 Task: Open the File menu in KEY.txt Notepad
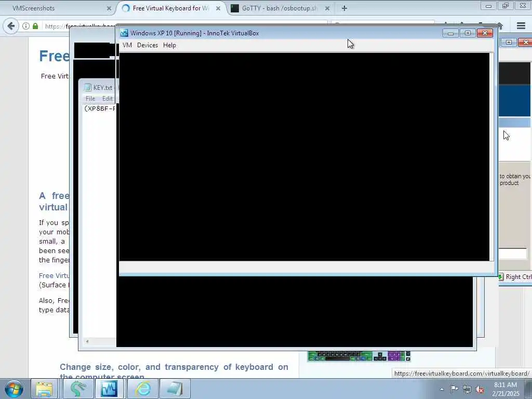point(90,98)
